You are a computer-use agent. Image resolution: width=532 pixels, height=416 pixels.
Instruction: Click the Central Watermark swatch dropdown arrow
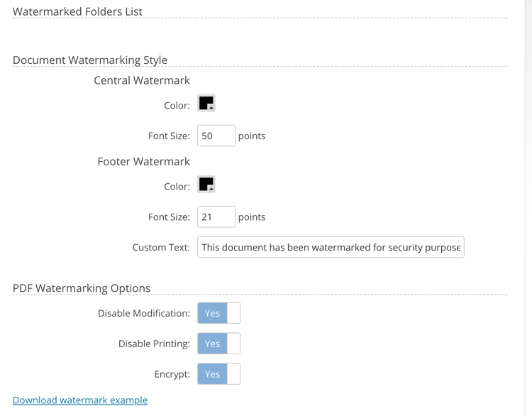click(211, 108)
